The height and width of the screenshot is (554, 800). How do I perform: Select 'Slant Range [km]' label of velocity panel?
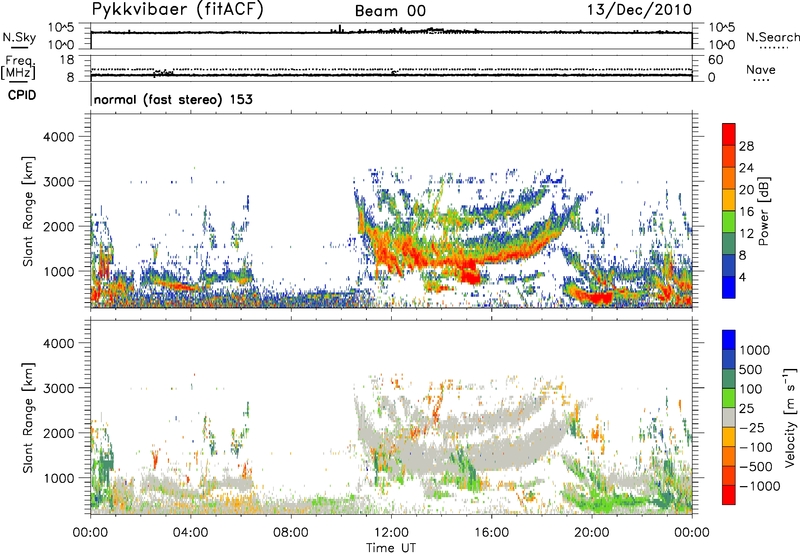click(x=28, y=418)
